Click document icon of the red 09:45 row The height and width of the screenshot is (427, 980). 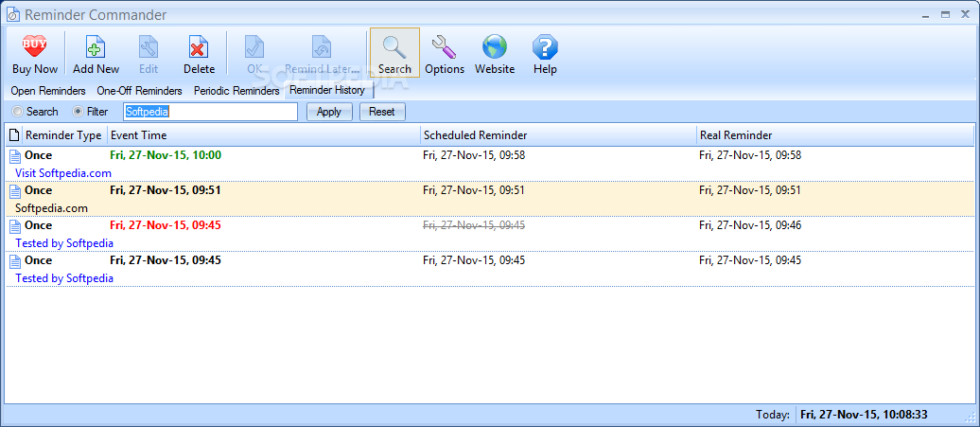15,225
